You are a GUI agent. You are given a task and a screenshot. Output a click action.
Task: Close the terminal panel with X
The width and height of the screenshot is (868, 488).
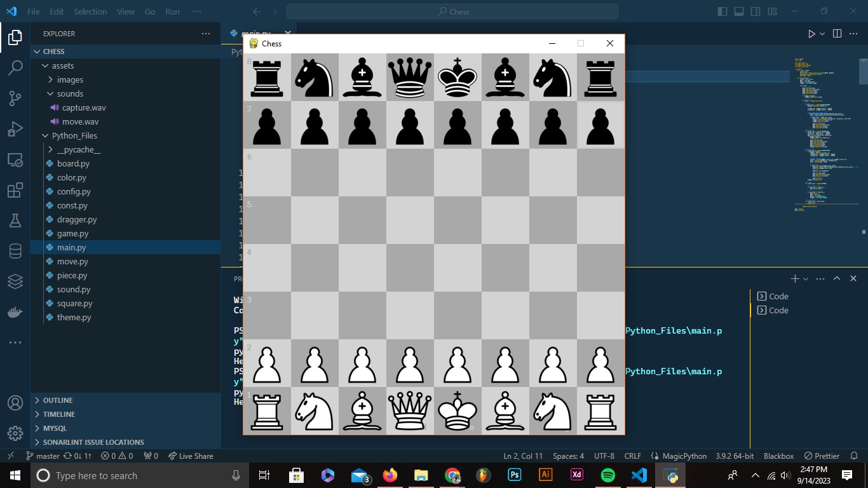853,279
